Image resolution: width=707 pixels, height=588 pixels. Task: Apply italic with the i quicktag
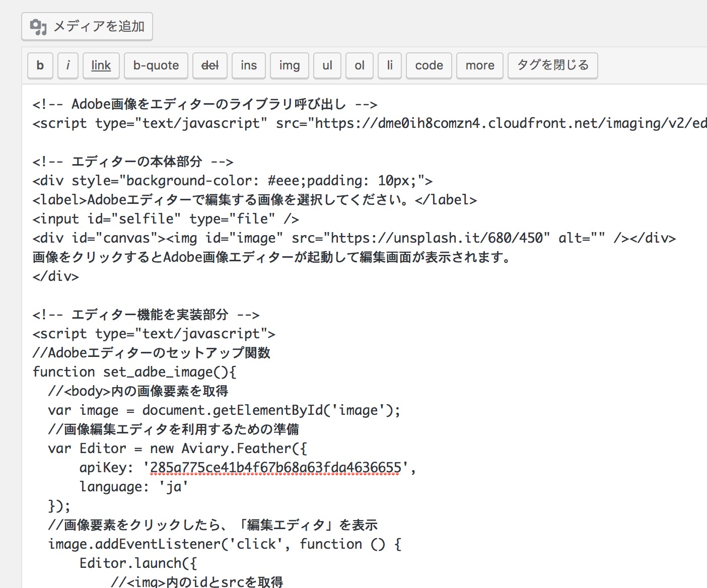(x=68, y=65)
